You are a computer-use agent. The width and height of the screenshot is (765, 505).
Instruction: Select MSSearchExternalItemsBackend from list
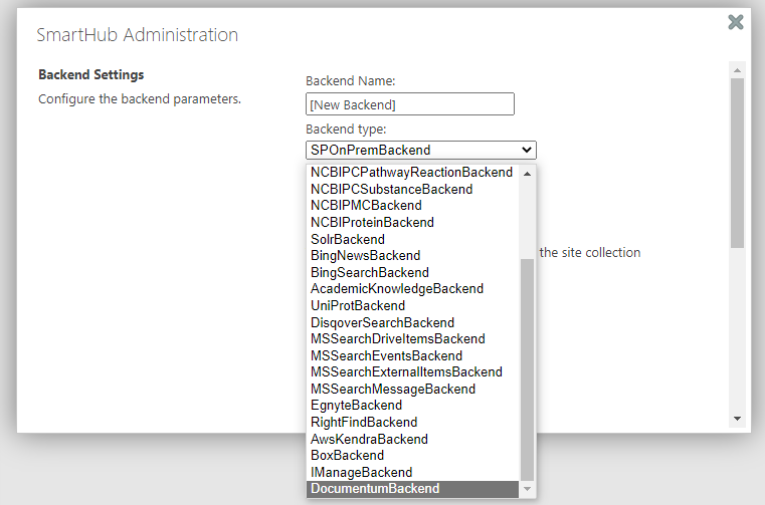[406, 372]
